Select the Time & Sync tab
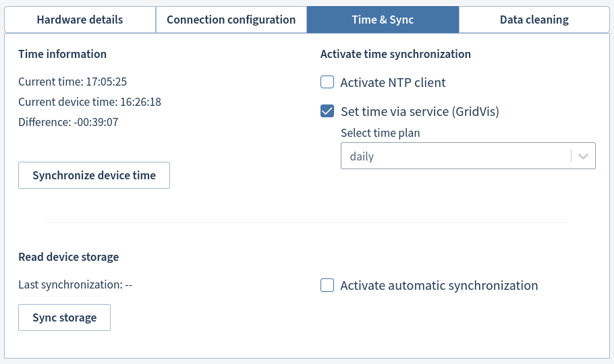The height and width of the screenshot is (364, 614). (x=383, y=20)
